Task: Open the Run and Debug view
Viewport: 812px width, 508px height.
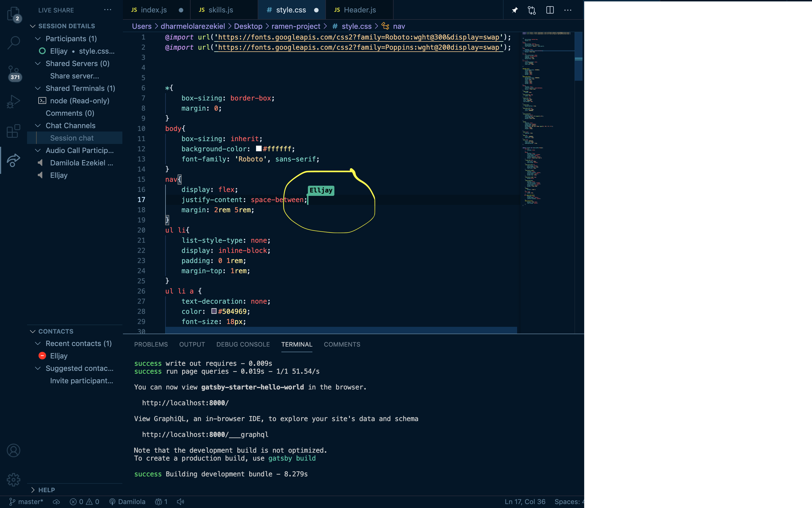Action: pos(14,102)
